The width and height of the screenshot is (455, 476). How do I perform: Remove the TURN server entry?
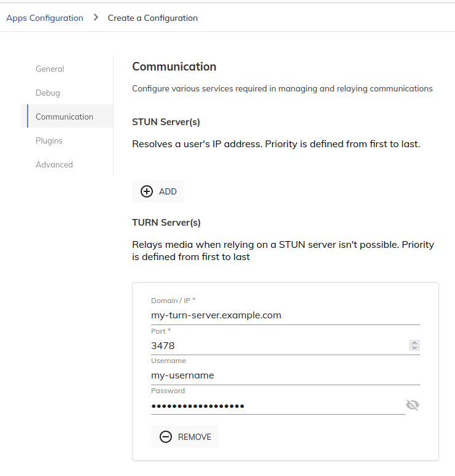point(185,437)
